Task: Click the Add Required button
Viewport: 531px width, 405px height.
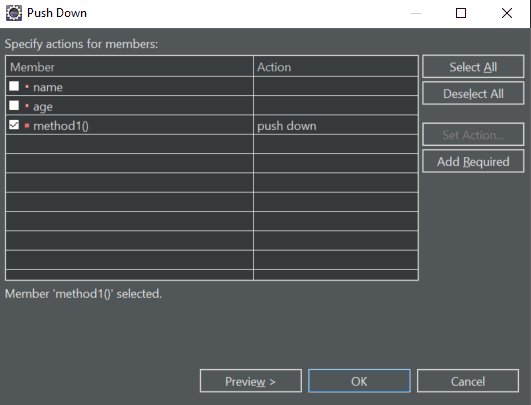Action: (473, 161)
